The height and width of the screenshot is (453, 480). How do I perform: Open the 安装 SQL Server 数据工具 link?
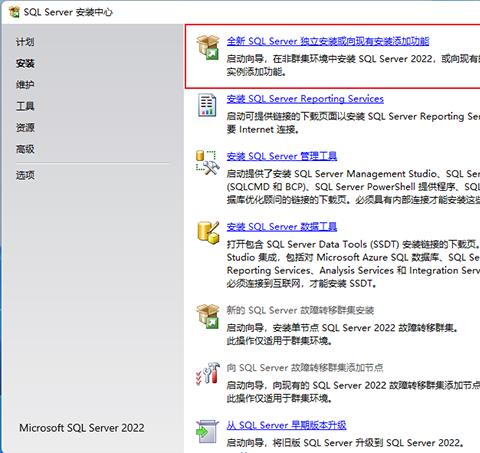[282, 227]
